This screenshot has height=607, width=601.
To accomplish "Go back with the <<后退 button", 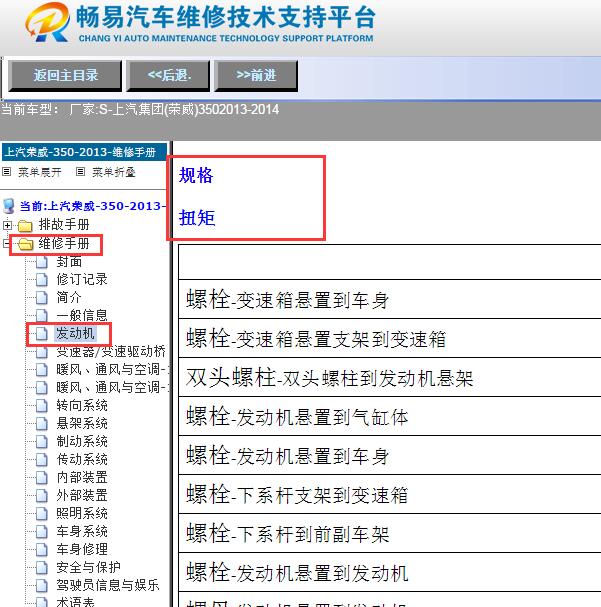I will pos(170,75).
